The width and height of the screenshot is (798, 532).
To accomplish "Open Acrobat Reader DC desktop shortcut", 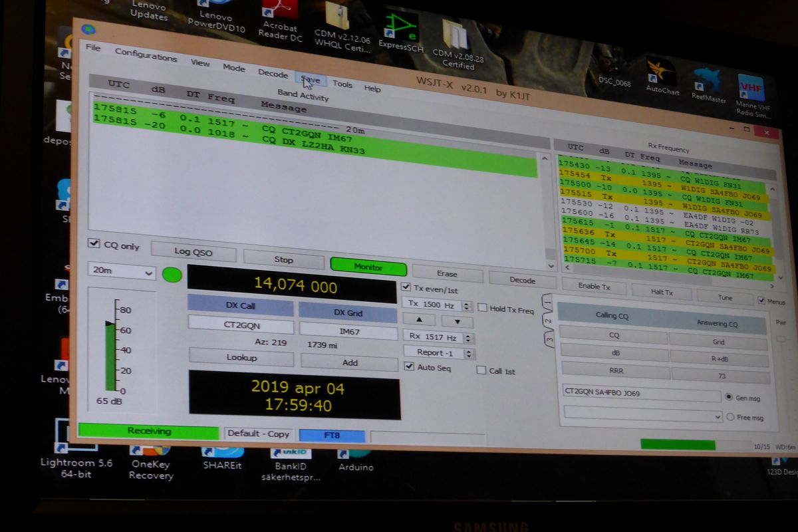I will point(281,21).
